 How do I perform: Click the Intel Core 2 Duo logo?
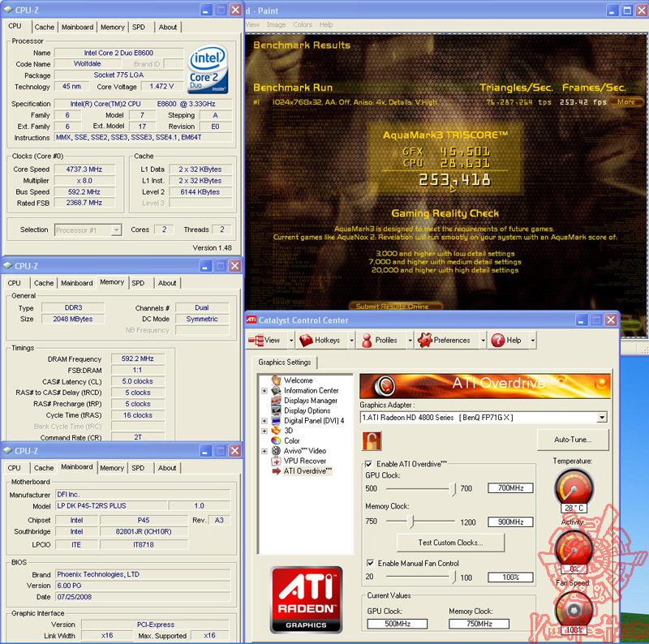[208, 69]
